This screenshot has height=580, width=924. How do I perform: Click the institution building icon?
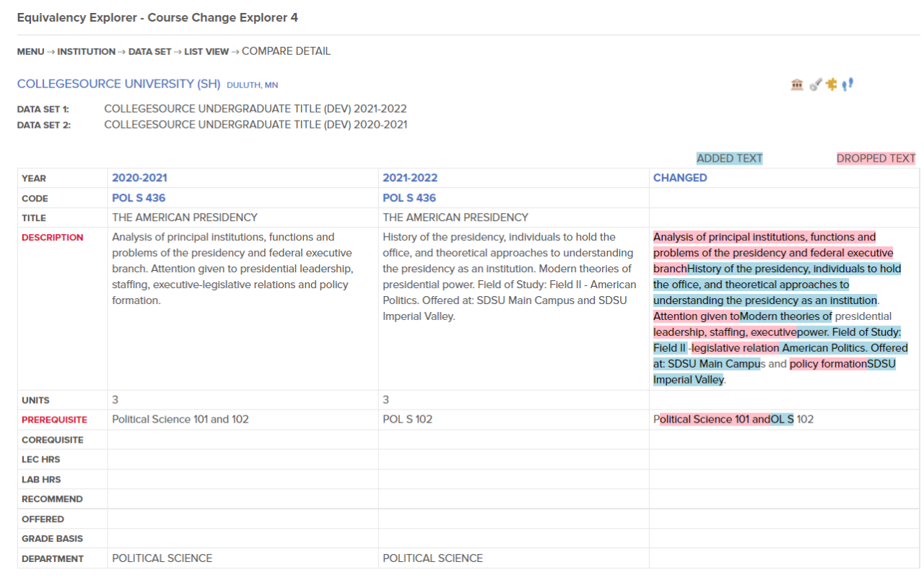point(796,84)
